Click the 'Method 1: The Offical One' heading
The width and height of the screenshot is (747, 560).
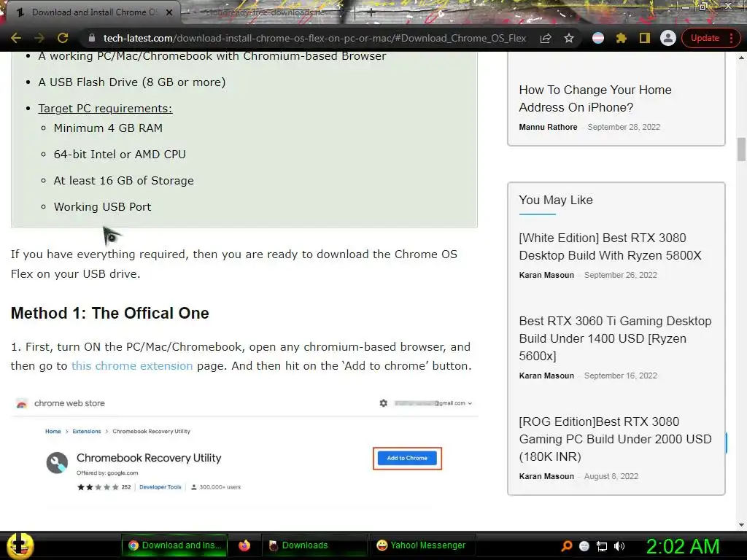tap(109, 313)
